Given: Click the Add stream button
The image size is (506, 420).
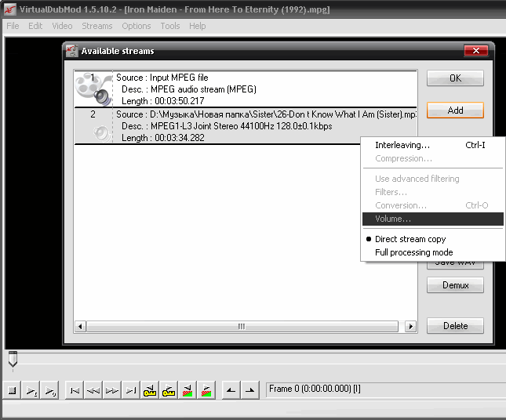Looking at the screenshot, I should [x=455, y=110].
